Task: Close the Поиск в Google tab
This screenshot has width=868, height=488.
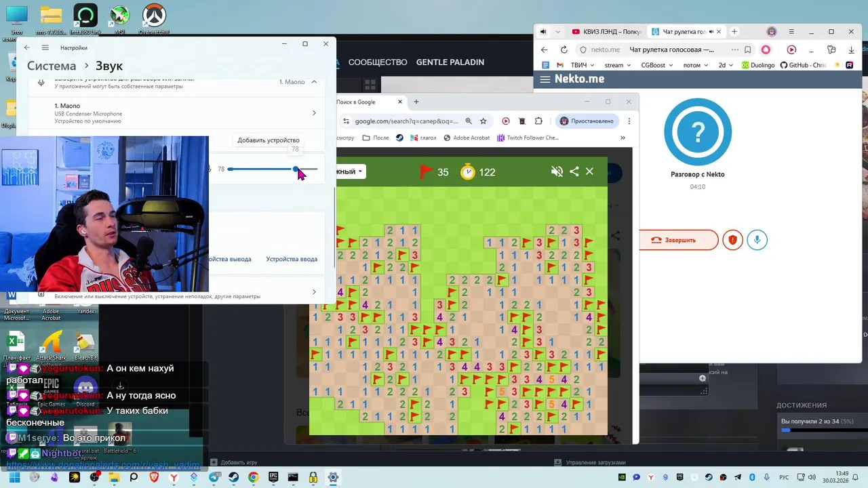Action: coord(400,102)
